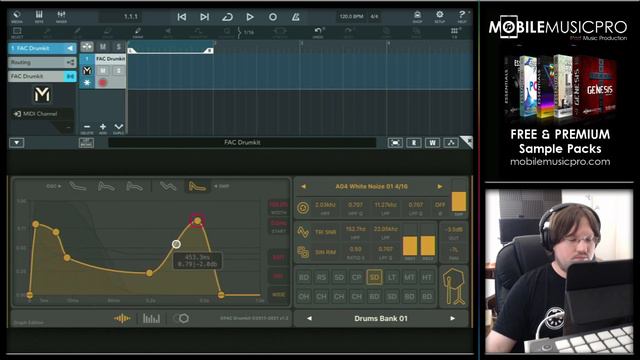Enable Read automation (R)
The height and width of the screenshot is (360, 640).
coord(414,142)
